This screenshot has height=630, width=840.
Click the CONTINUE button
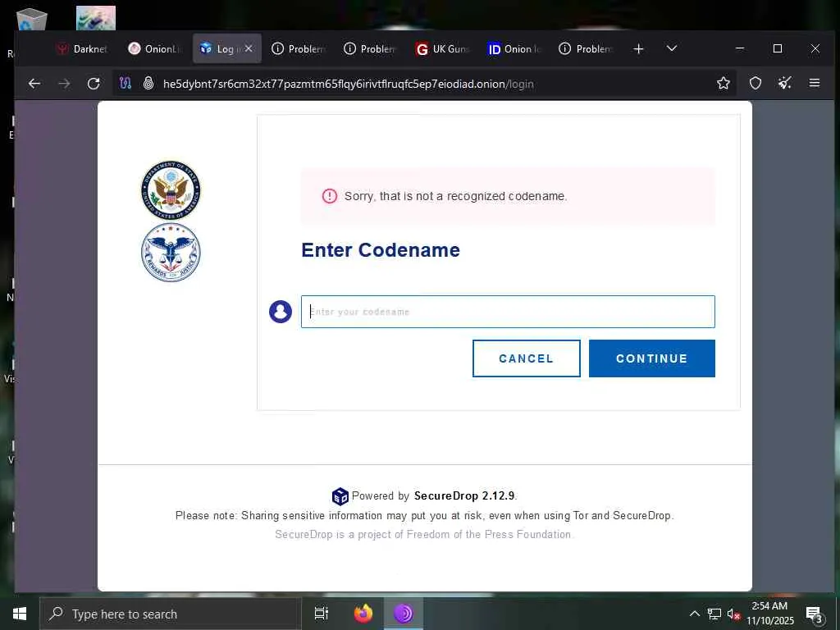(652, 358)
